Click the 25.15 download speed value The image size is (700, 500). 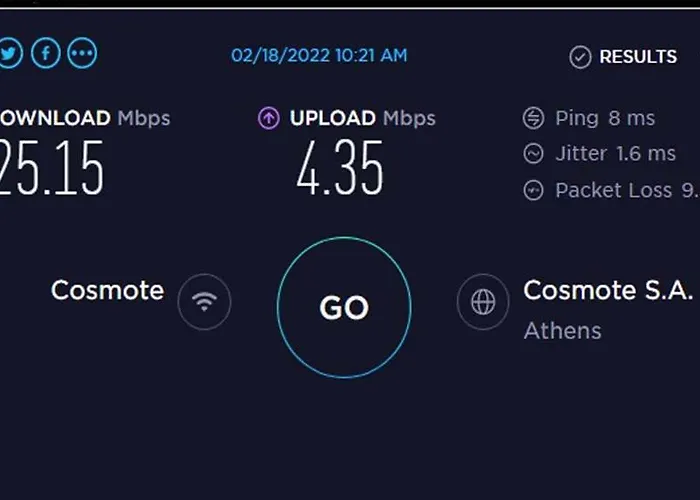click(x=52, y=167)
